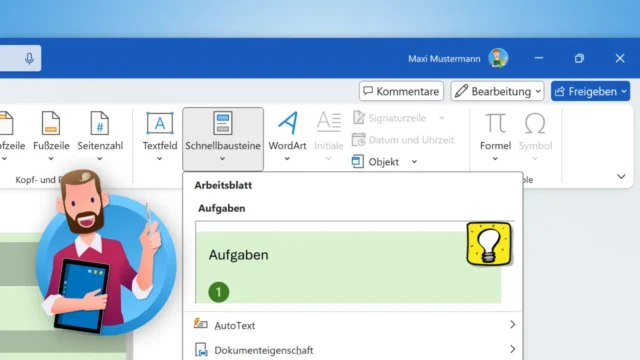Open the AutoText submenu

[x=353, y=325]
